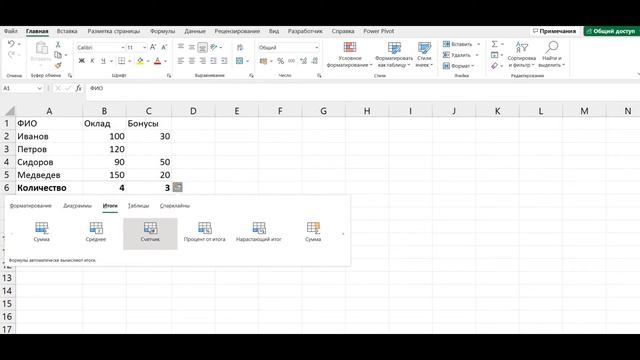The image size is (640, 360).
Task: Click the merge and center icon
Action: pos(240,61)
